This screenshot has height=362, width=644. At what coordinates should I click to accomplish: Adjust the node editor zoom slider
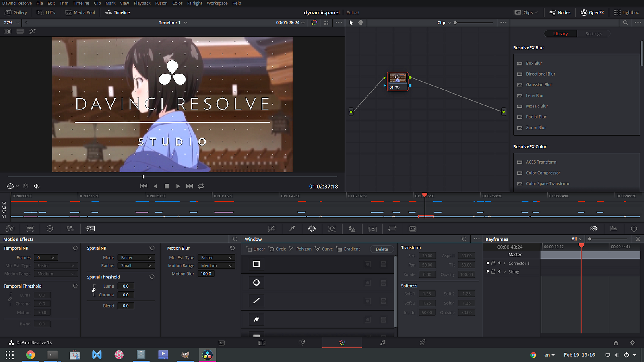(474, 23)
